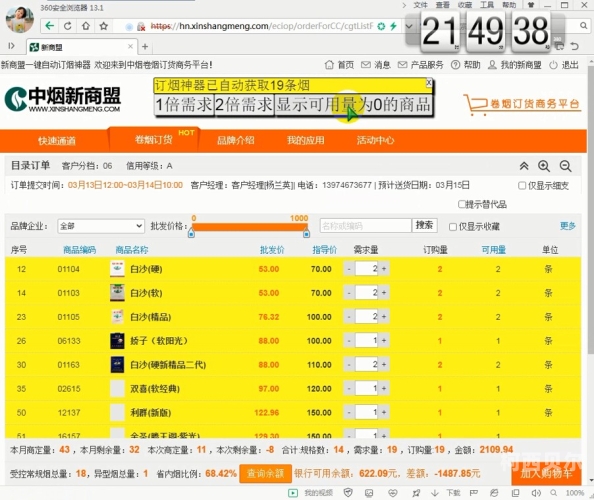Sort by 商品编码 column header

point(79,250)
